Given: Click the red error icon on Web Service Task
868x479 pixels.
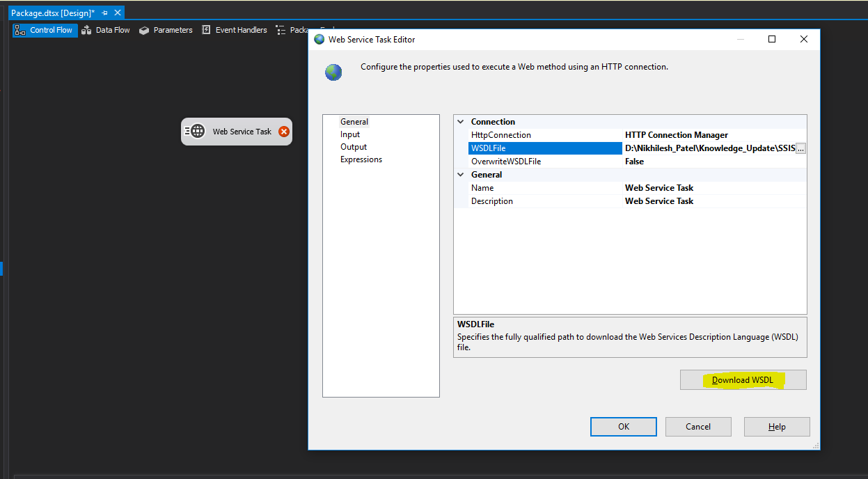Looking at the screenshot, I should pyautogui.click(x=283, y=132).
